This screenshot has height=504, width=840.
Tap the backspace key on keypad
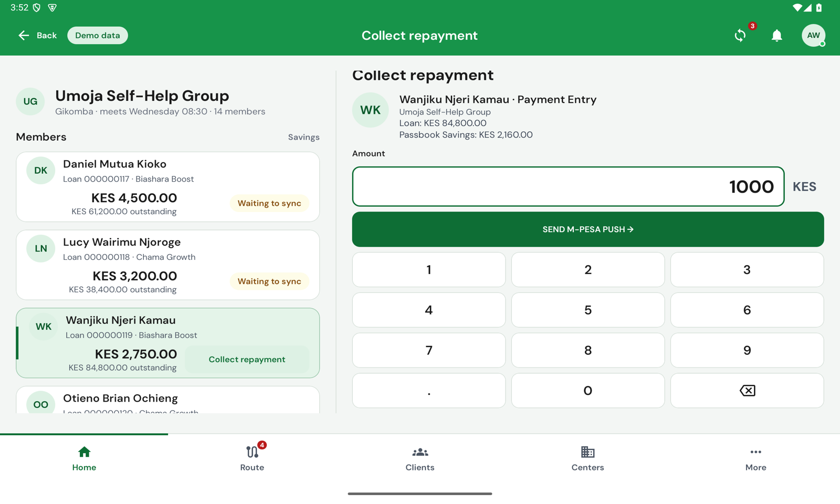point(747,390)
